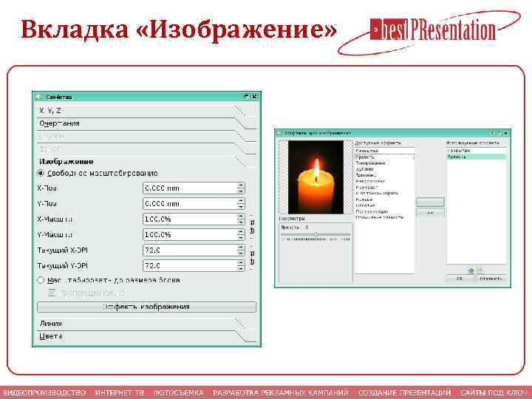Click the add-effect arrow button

tap(430, 202)
